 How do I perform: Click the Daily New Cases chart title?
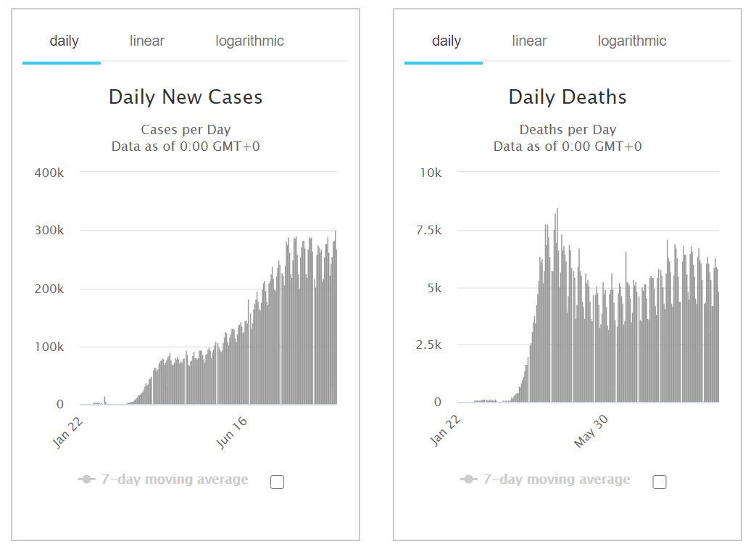click(186, 97)
